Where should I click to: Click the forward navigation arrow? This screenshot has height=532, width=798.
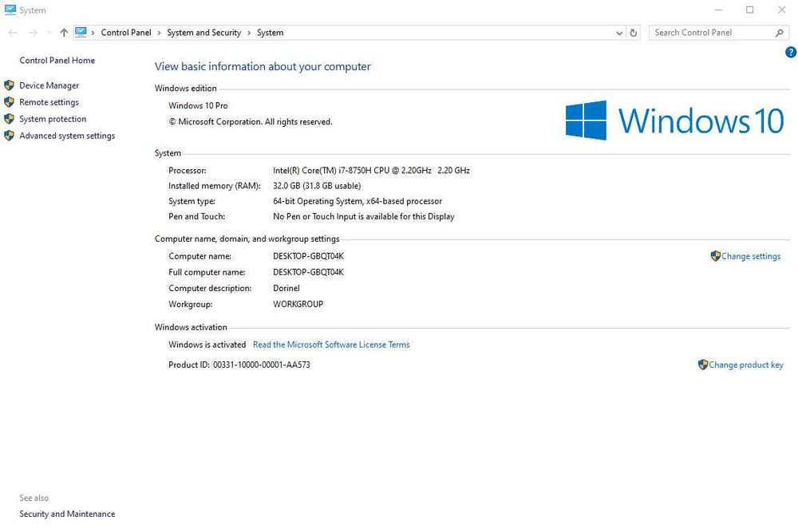33,33
